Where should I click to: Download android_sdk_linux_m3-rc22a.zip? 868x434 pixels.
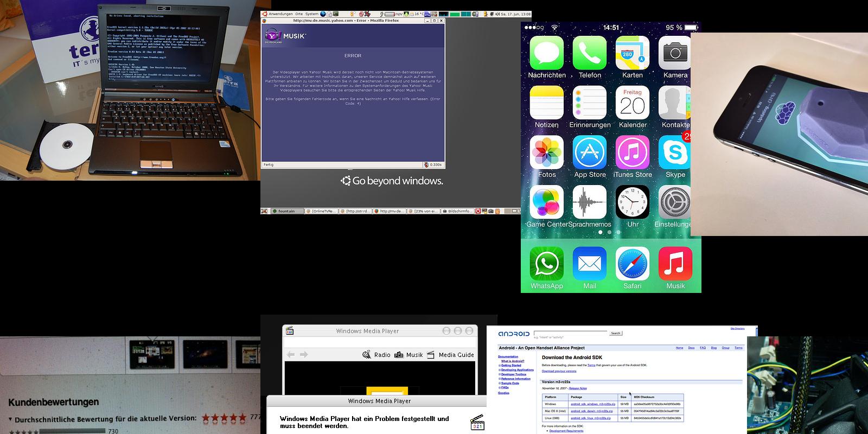(591, 418)
